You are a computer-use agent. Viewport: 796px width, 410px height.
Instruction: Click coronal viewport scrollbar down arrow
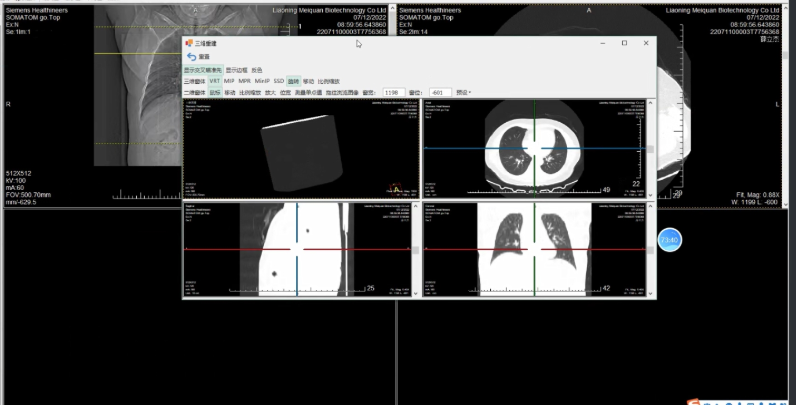650,293
